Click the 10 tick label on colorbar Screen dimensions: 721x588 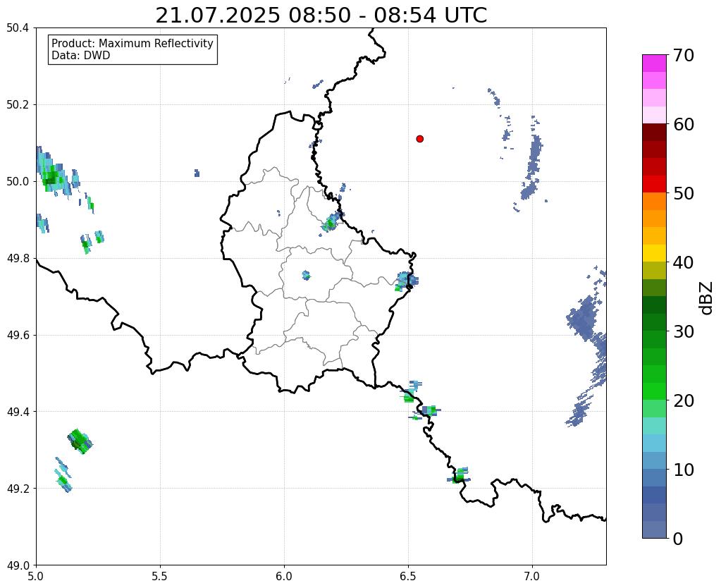(684, 470)
